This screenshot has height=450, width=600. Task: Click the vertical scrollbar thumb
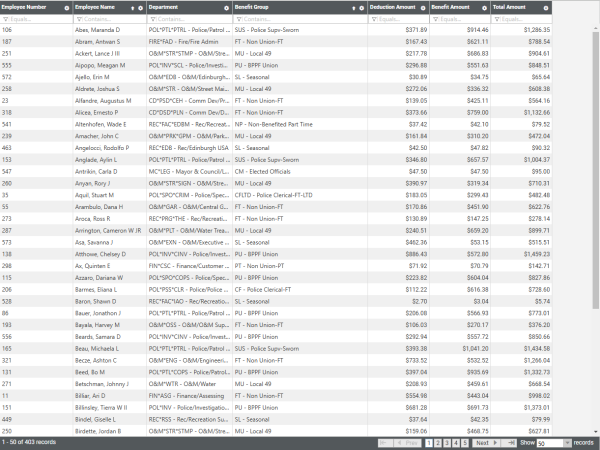[595, 170]
